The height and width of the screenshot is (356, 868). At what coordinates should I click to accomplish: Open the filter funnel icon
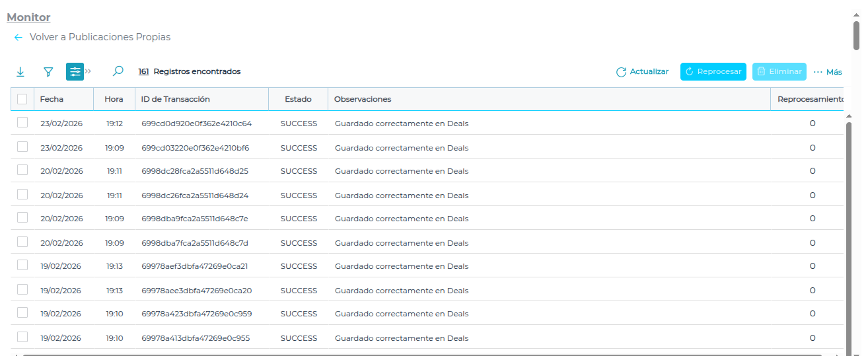click(x=48, y=71)
